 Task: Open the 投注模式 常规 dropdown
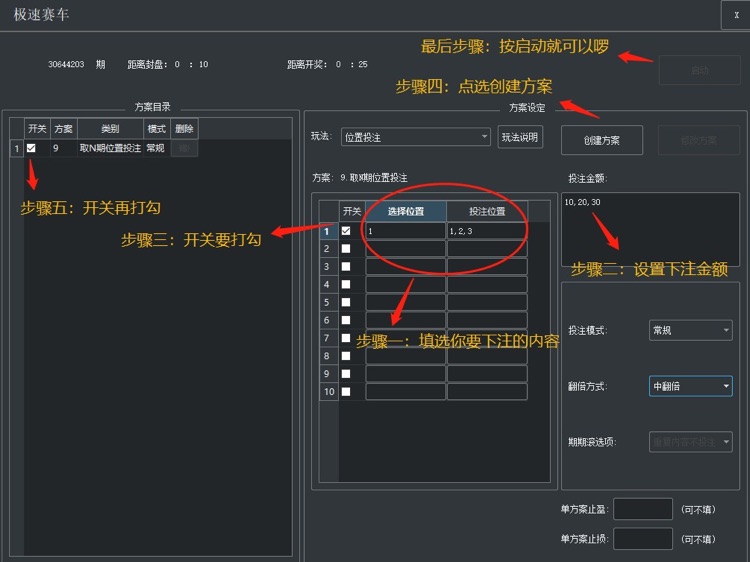coord(690,330)
